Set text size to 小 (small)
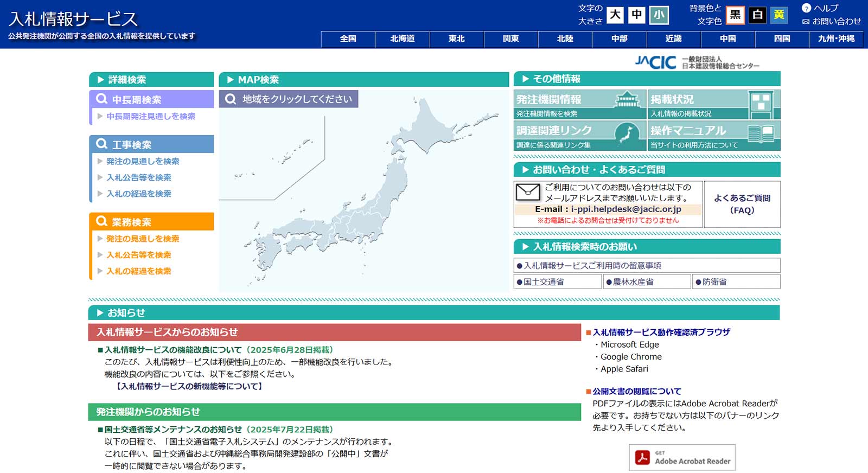The image size is (868, 473). click(x=659, y=15)
